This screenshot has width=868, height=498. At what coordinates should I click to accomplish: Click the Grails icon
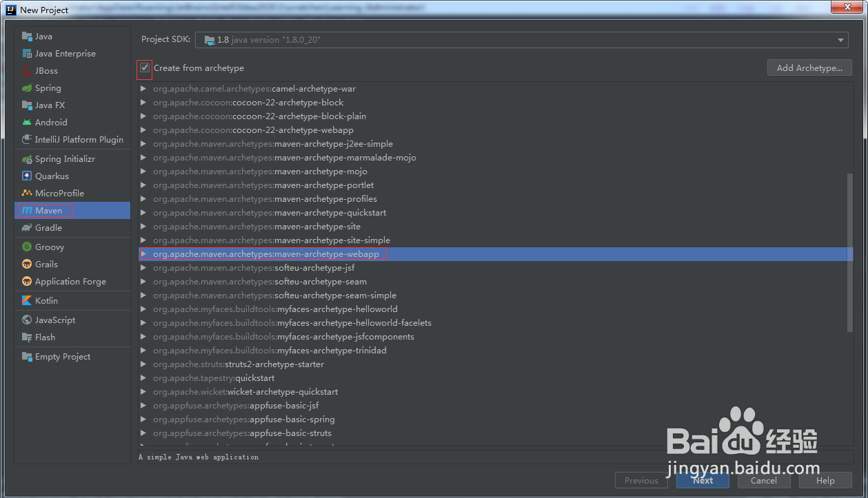27,264
